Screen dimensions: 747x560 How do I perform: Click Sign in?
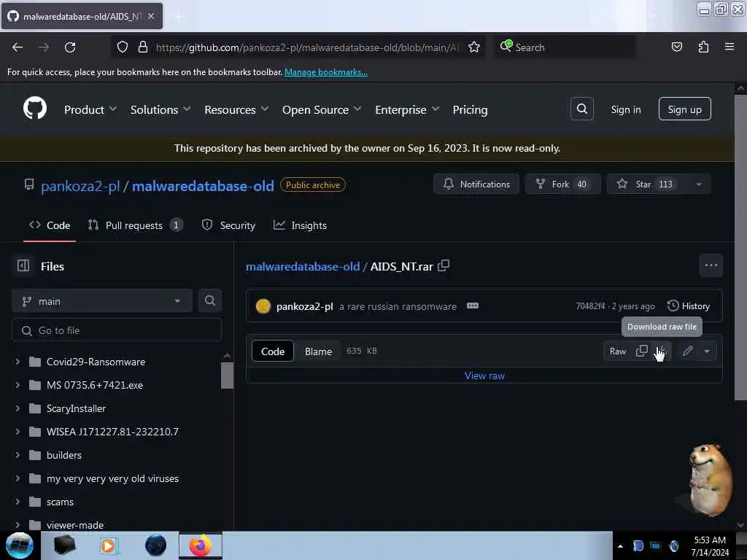pyautogui.click(x=625, y=109)
